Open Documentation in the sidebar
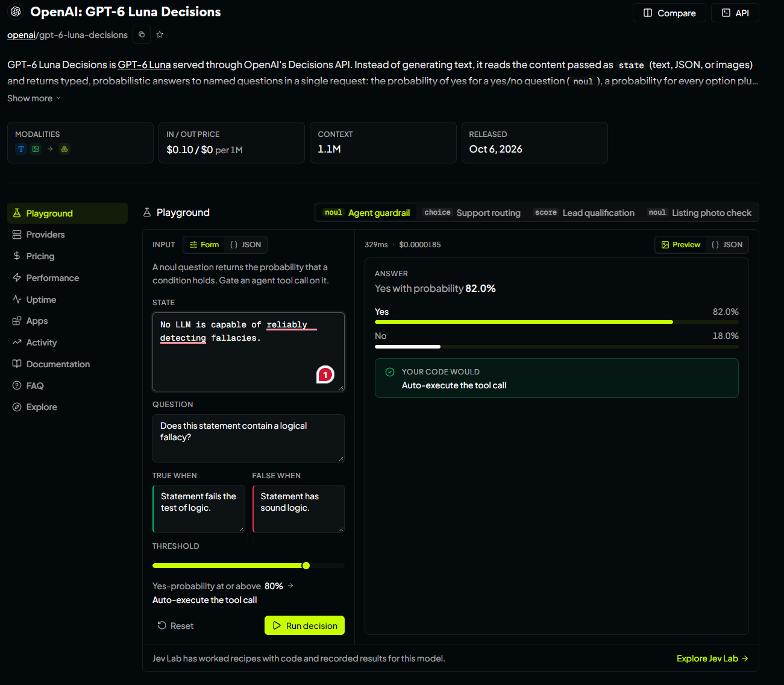 click(67, 364)
